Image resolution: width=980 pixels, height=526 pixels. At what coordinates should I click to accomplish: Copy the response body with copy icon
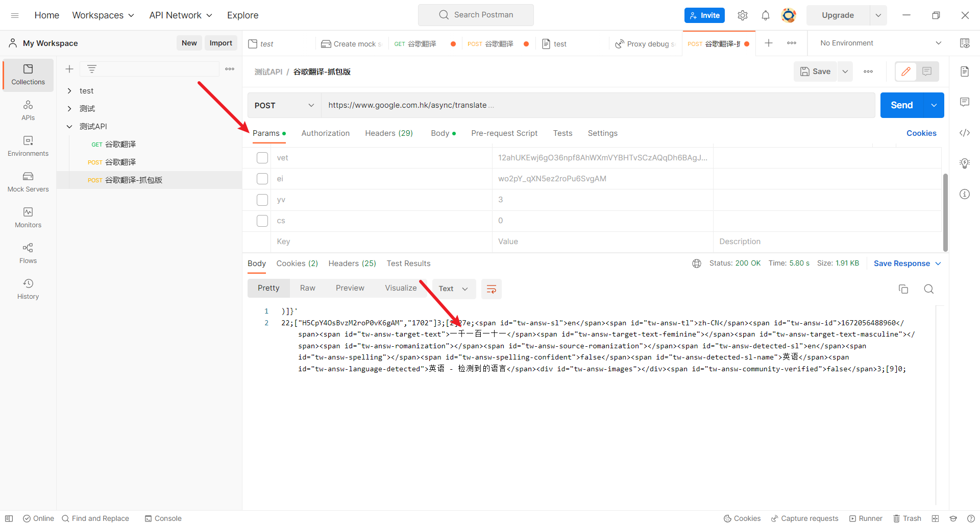click(903, 289)
